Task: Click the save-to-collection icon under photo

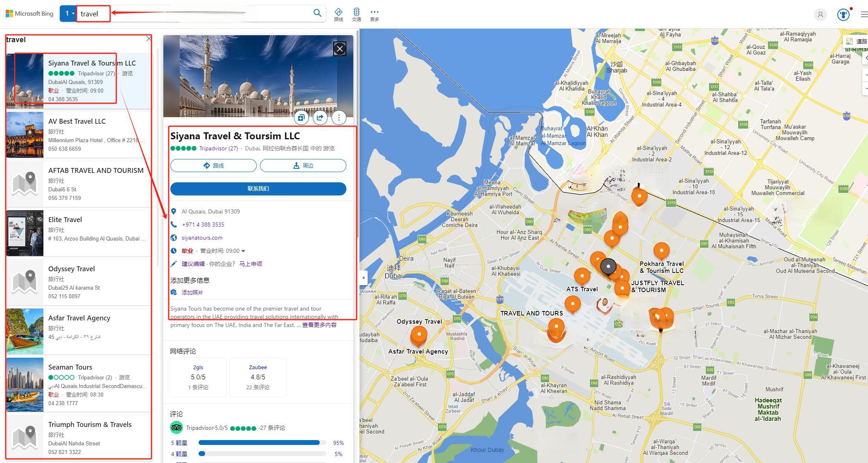Action: click(301, 118)
